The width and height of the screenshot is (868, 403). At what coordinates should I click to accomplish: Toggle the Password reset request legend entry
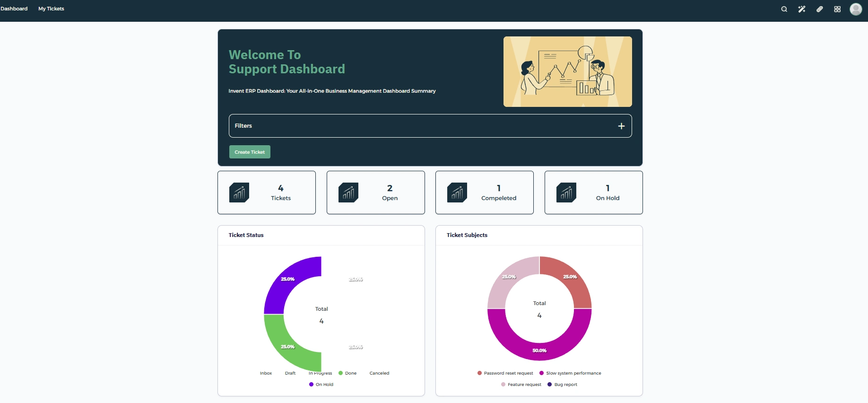pyautogui.click(x=505, y=373)
